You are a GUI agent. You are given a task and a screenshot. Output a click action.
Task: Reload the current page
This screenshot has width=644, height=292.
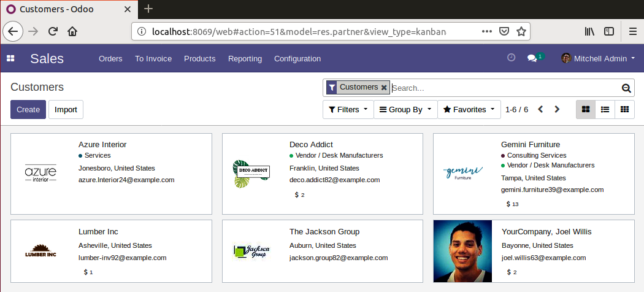coord(53,31)
